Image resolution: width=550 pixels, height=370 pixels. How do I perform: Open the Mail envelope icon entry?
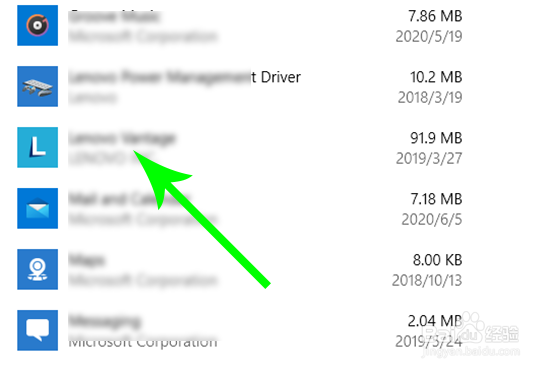pos(38,208)
